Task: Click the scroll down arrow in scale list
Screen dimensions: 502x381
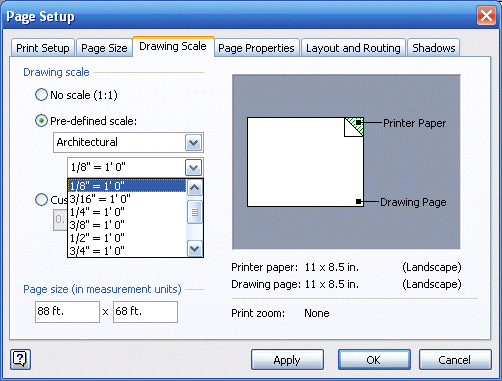Action: pos(195,248)
